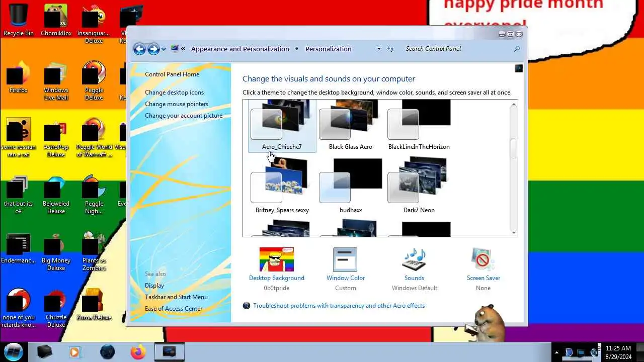Open recent pages dropdown next to Forward
Image resolution: width=644 pixels, height=362 pixels.
[x=164, y=49]
